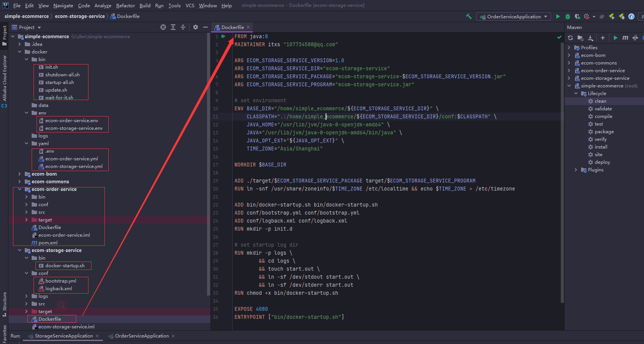Open the Navigate menu
The height and width of the screenshot is (344, 644).
click(63, 5)
